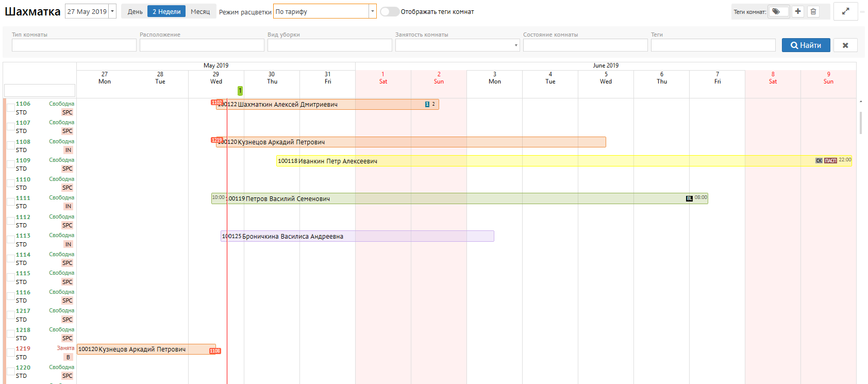Switch to the 'Месяц' view
Viewport: 868px width, 384px height.
pyautogui.click(x=200, y=11)
